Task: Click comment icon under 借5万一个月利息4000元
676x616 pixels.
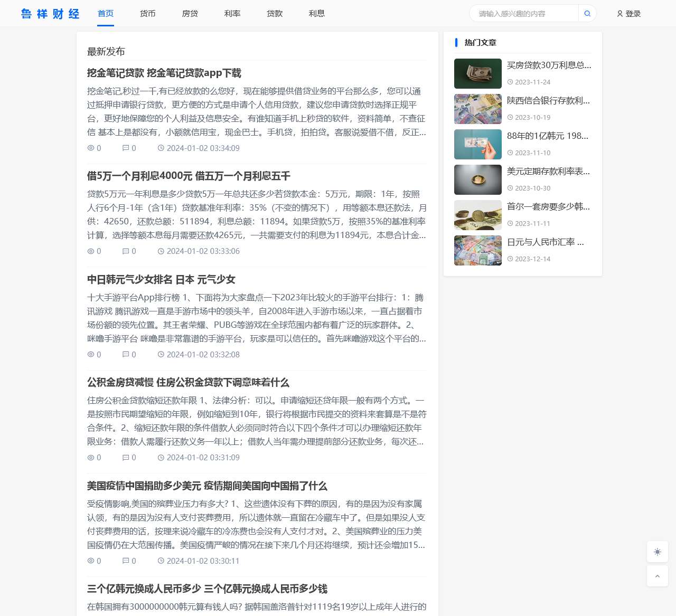Action: click(x=126, y=251)
